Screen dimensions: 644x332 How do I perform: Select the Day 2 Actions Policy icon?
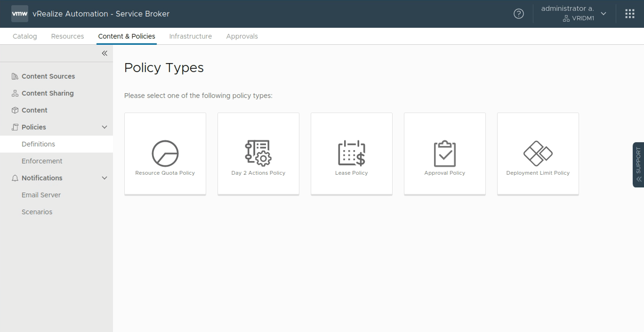coord(258,153)
